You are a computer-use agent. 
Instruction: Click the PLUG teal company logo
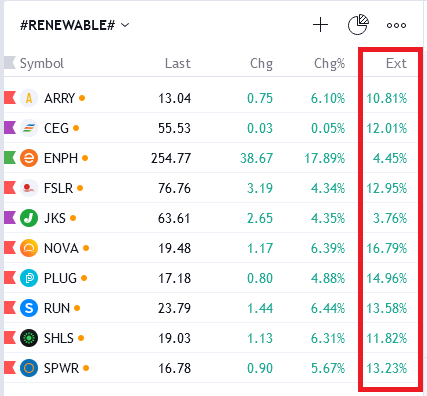coord(29,278)
